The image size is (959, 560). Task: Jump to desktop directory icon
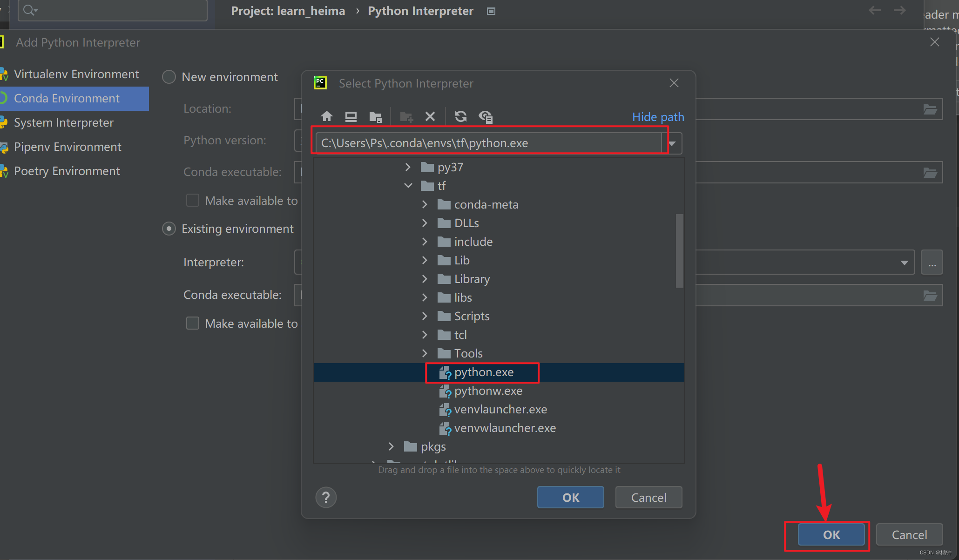coord(351,116)
